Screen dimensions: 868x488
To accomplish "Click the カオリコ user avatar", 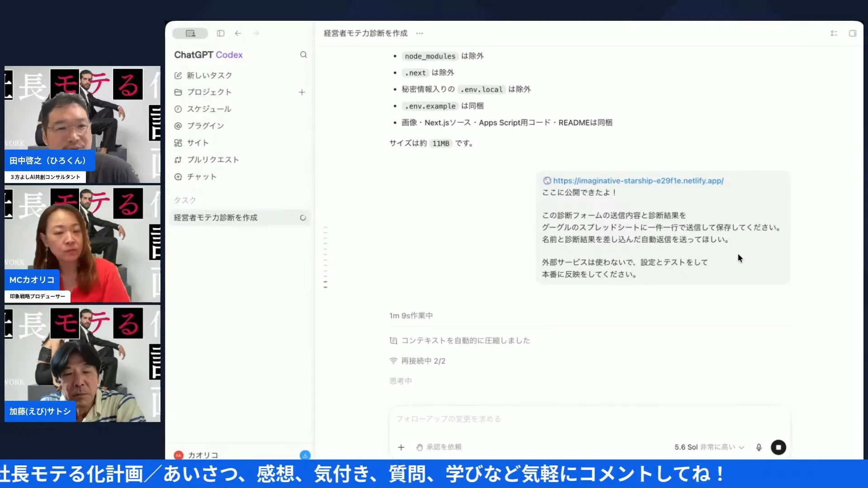I will (x=179, y=455).
